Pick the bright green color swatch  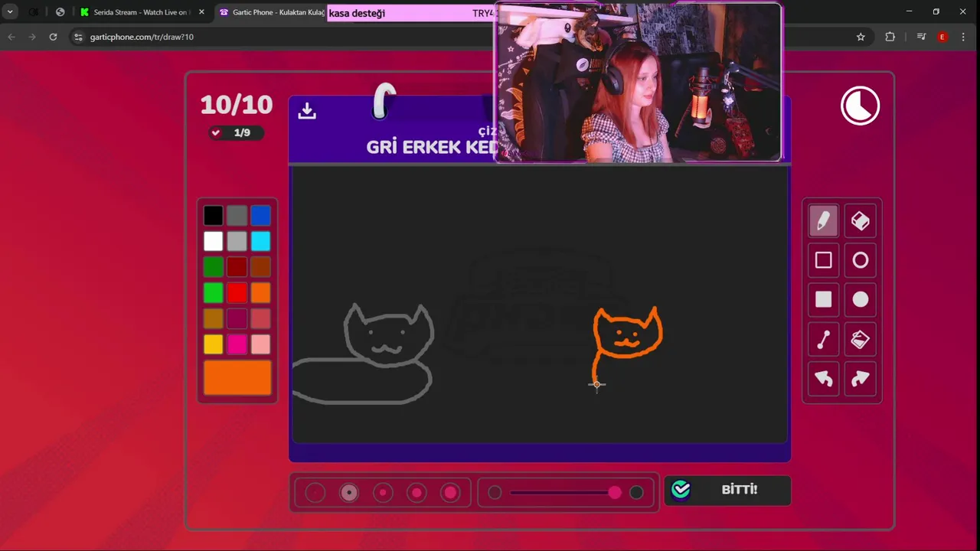tap(214, 293)
